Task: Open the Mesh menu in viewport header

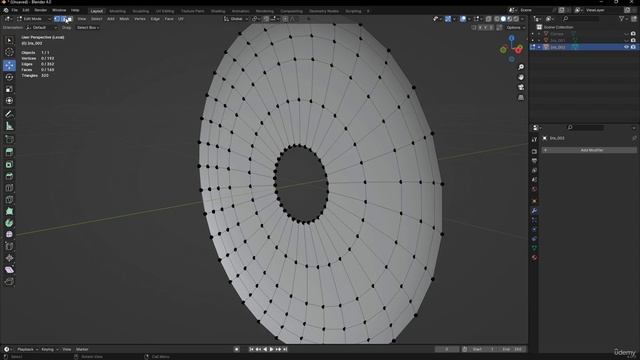Action: [x=124, y=19]
